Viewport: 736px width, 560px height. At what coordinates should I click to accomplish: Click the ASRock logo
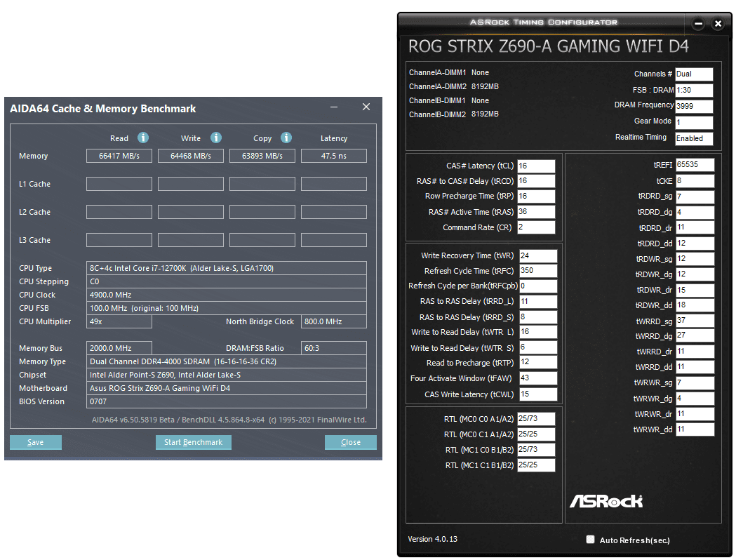click(606, 501)
